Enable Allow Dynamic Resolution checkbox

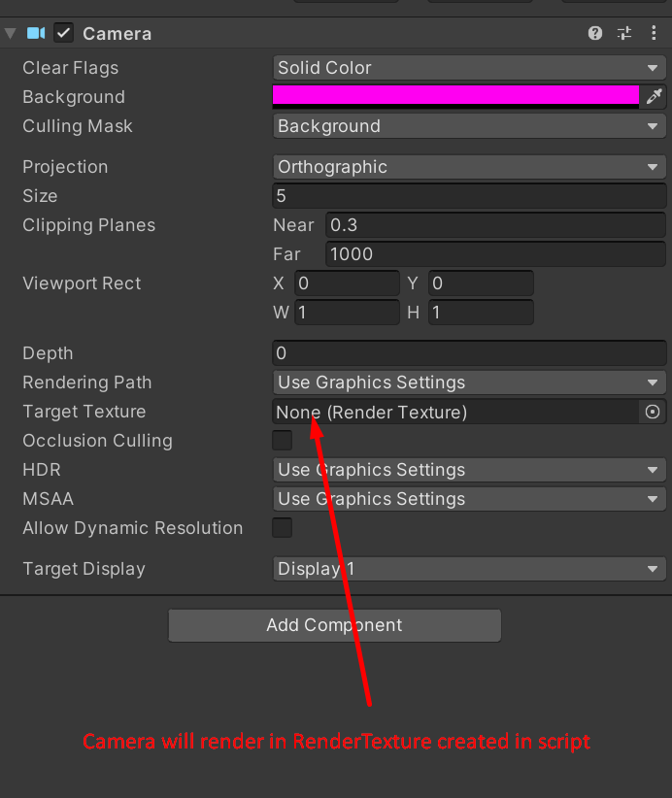[x=282, y=528]
